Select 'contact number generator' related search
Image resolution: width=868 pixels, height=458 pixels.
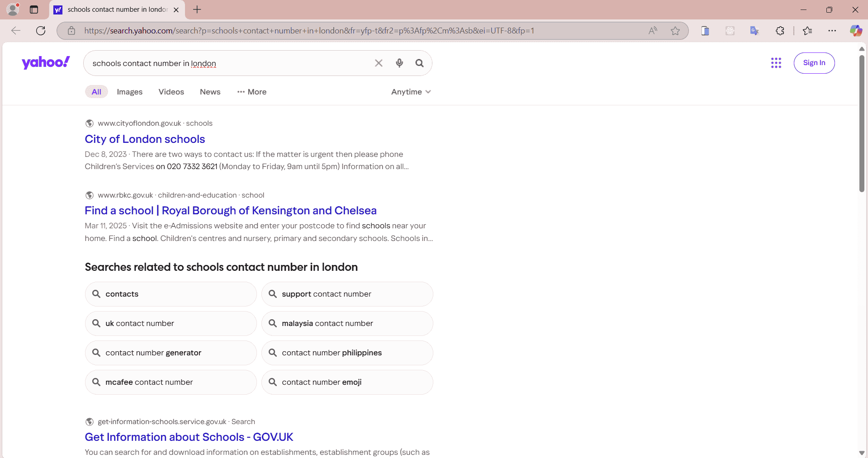(x=171, y=353)
